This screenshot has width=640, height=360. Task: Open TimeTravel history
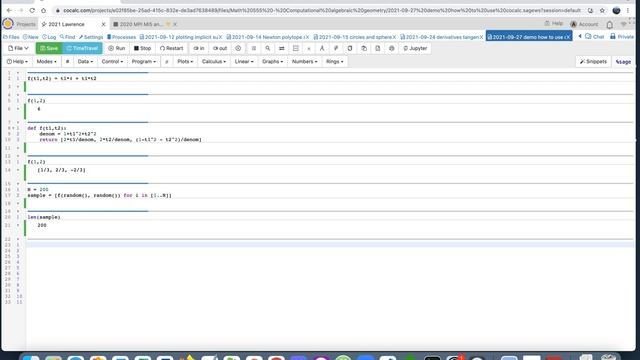click(82, 48)
